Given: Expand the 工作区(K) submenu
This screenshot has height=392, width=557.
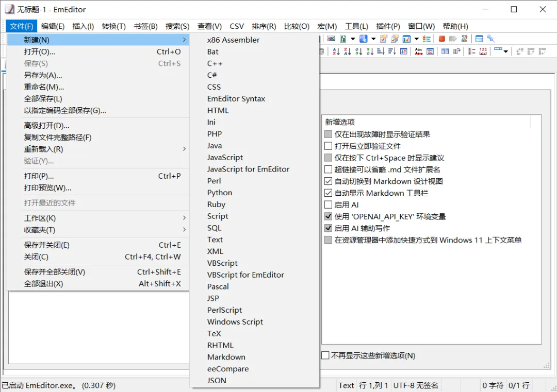Looking at the screenshot, I should click(x=98, y=218).
